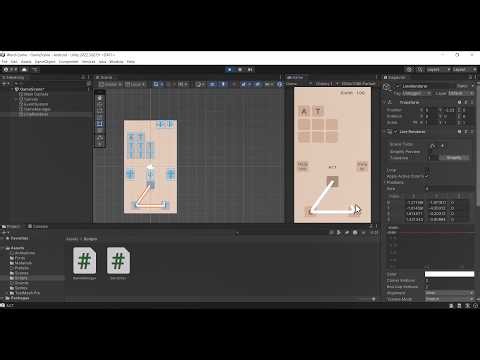Collapse the Positions foldout in Line Renderer
The width and height of the screenshot is (480, 360).
(x=385, y=182)
